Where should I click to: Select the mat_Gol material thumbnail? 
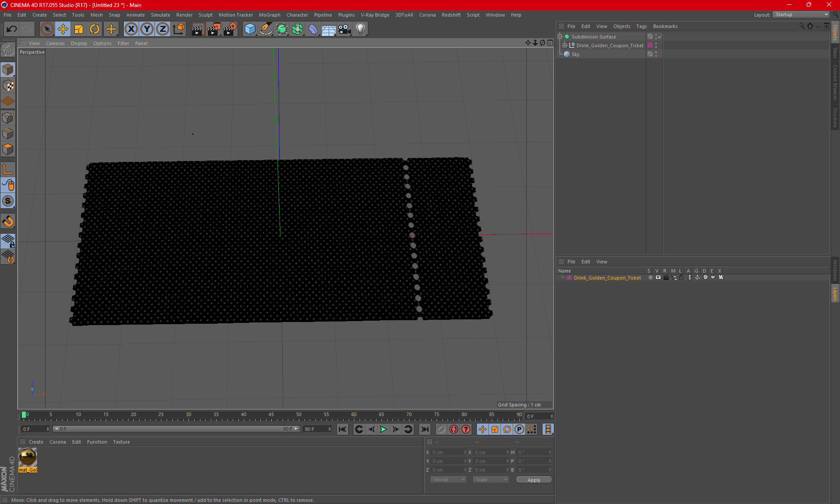[28, 458]
